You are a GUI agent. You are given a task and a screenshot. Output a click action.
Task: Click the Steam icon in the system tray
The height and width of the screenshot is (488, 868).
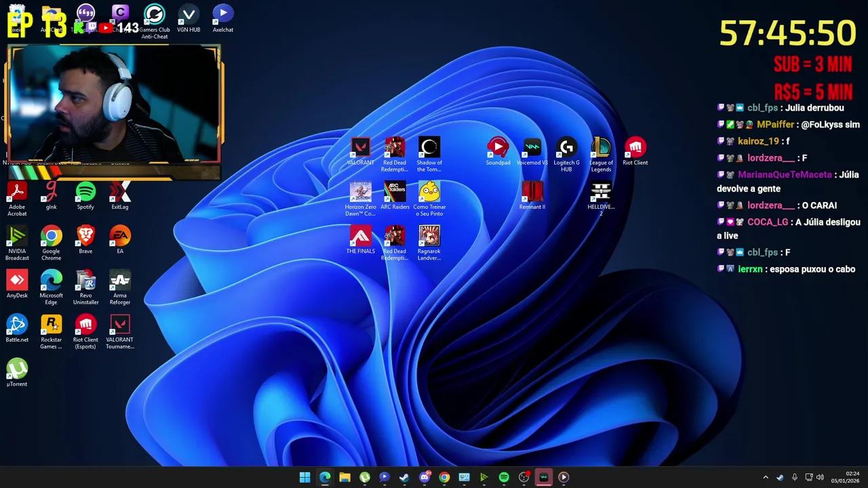(x=780, y=477)
